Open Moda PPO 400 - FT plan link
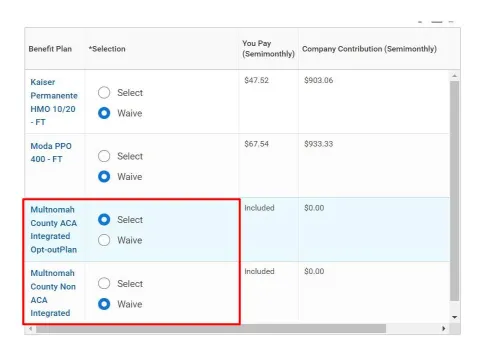The image size is (480, 360). (x=51, y=152)
